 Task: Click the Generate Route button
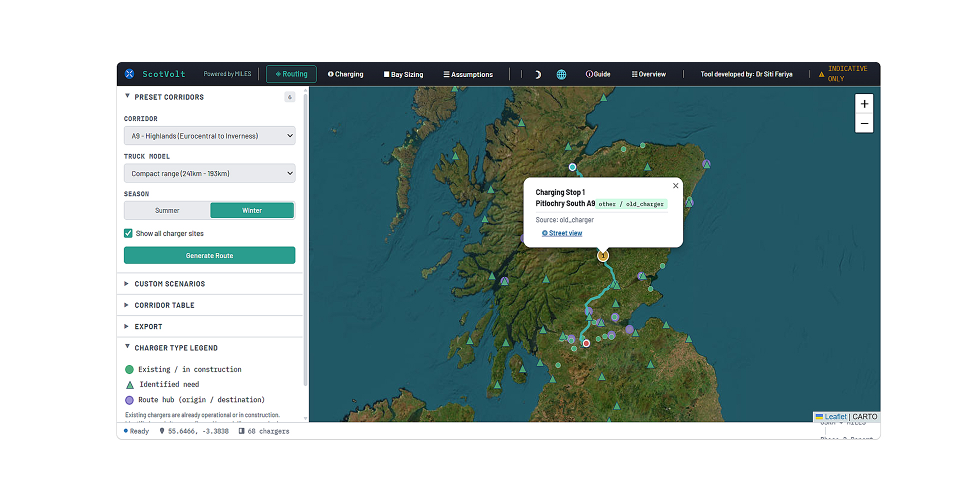pos(209,255)
